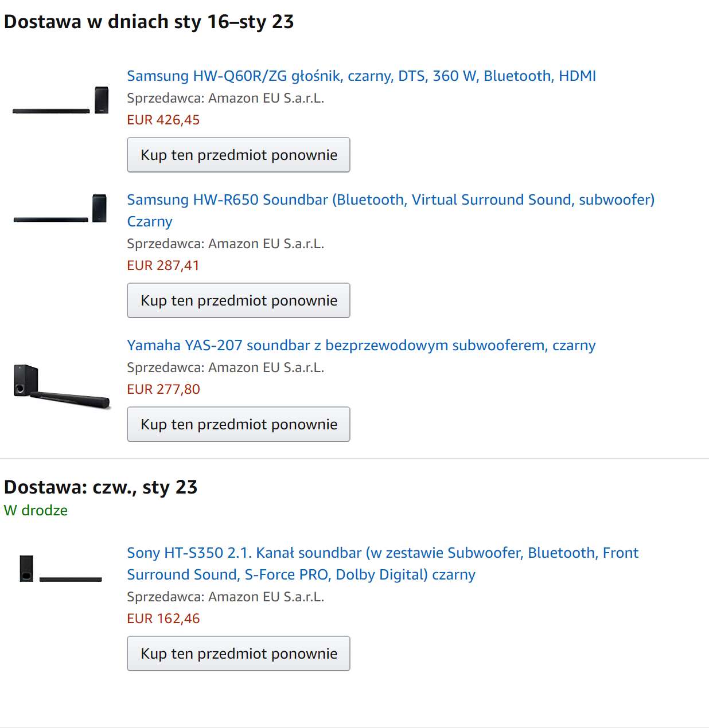The height and width of the screenshot is (728, 709).
Task: Open the Samsung HW-Q60R/ZG głośnik title link
Action: [x=361, y=76]
